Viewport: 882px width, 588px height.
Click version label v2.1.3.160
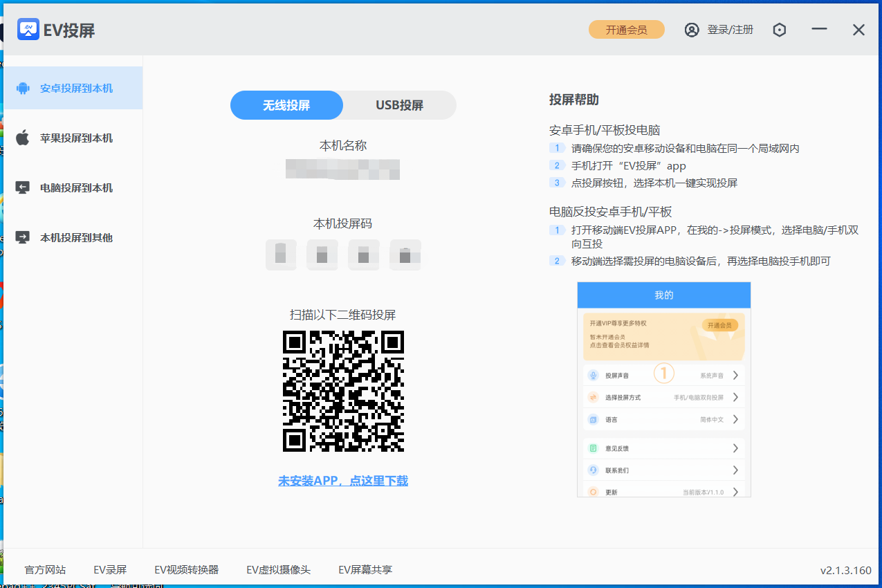pyautogui.click(x=846, y=571)
